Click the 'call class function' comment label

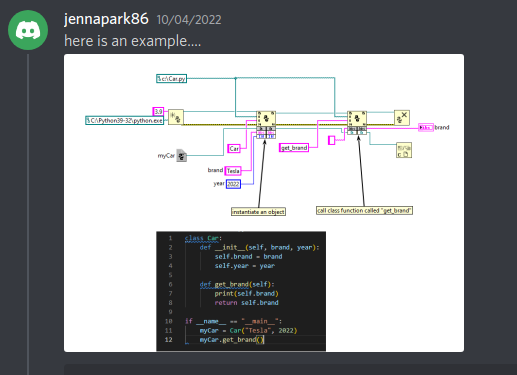[x=364, y=211]
